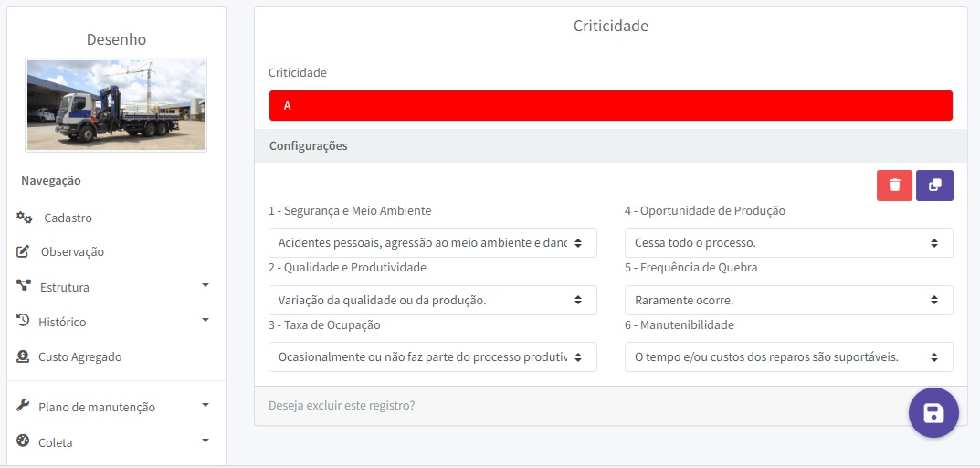Select a Frequência de Quebra option
This screenshot has width=980, height=468.
[x=788, y=300]
